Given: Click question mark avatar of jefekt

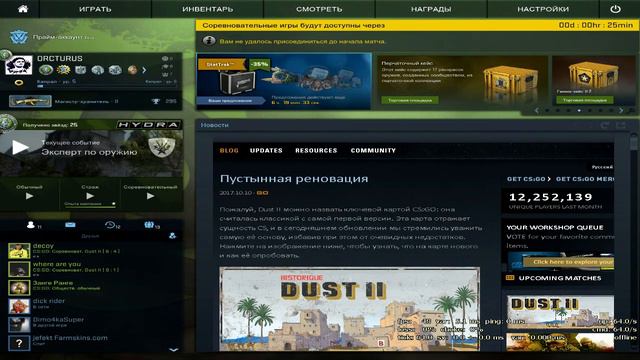Looking at the screenshot, I should coord(19,343).
